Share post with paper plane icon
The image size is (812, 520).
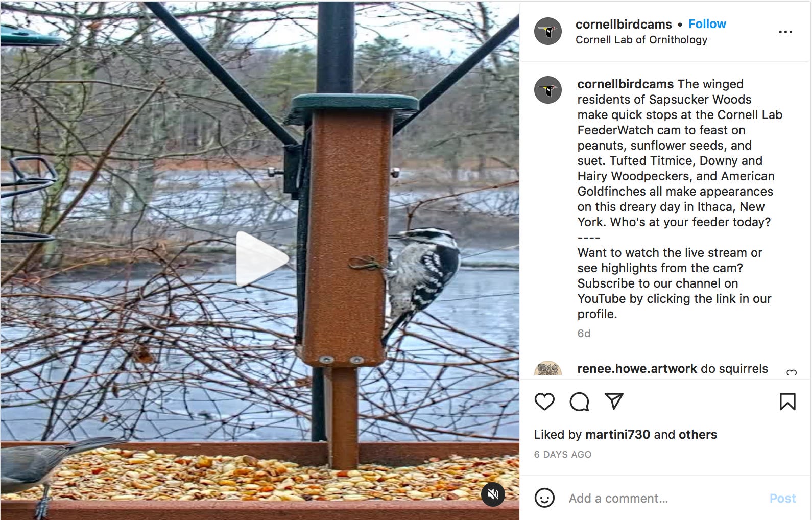tap(614, 401)
